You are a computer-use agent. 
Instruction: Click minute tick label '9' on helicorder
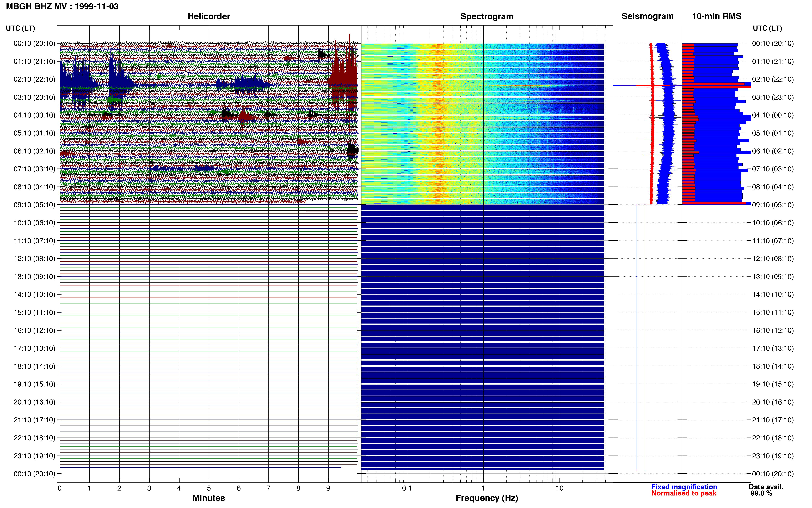pyautogui.click(x=328, y=488)
